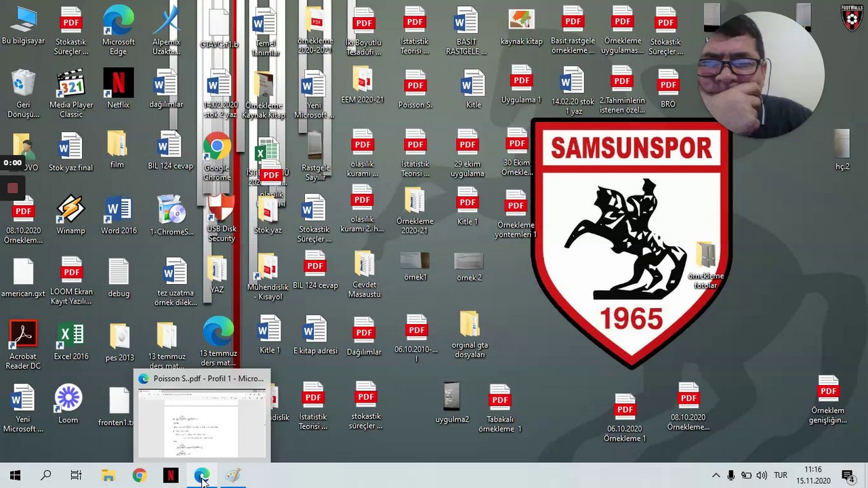Image resolution: width=868 pixels, height=488 pixels.
Task: Select the Örnekleme uygulamas... PDF file
Action: [x=623, y=30]
